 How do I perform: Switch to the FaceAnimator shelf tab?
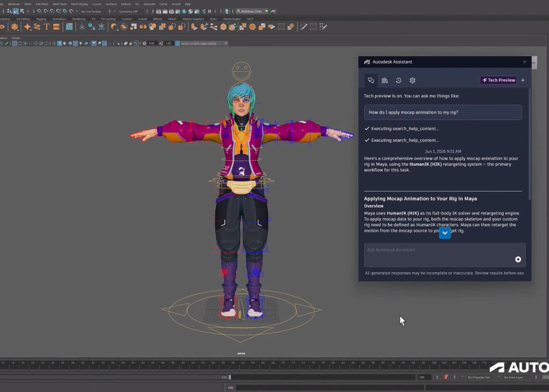232,19
